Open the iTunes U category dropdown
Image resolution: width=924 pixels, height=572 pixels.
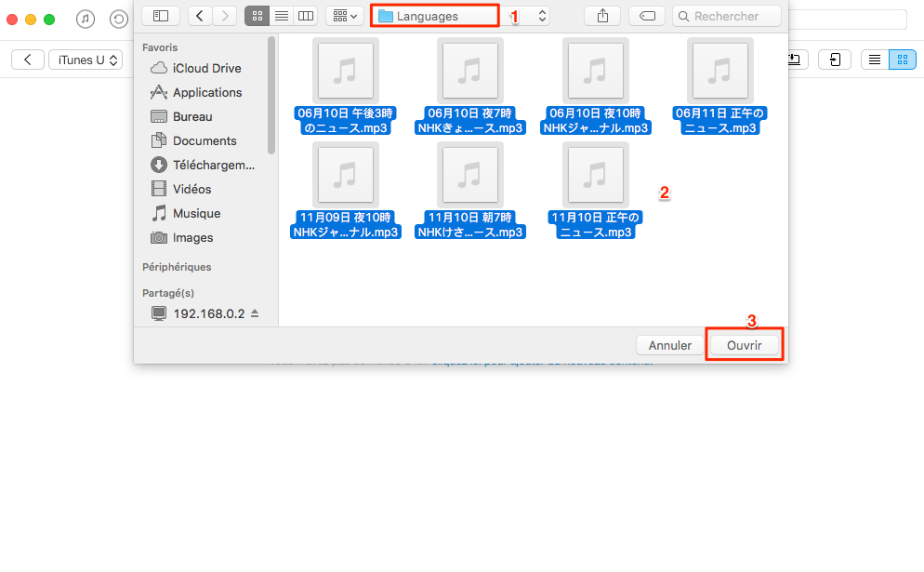coord(86,60)
